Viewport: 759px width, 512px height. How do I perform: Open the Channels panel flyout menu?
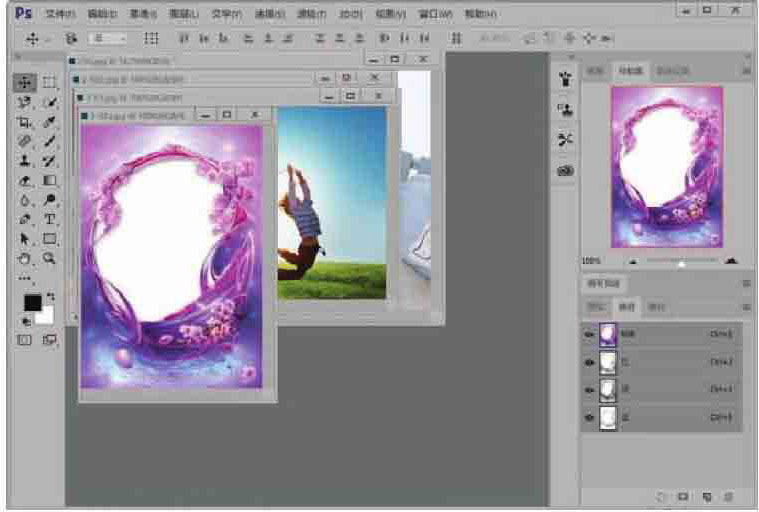click(x=746, y=307)
